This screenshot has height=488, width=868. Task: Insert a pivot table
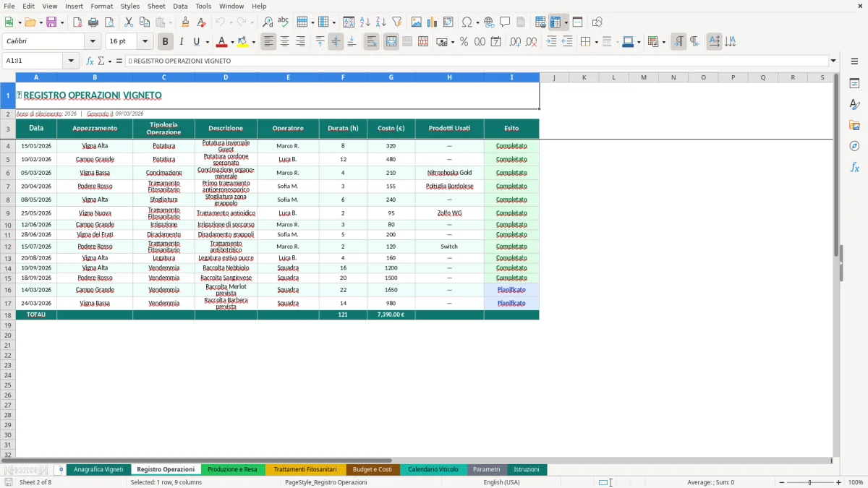pyautogui.click(x=448, y=22)
